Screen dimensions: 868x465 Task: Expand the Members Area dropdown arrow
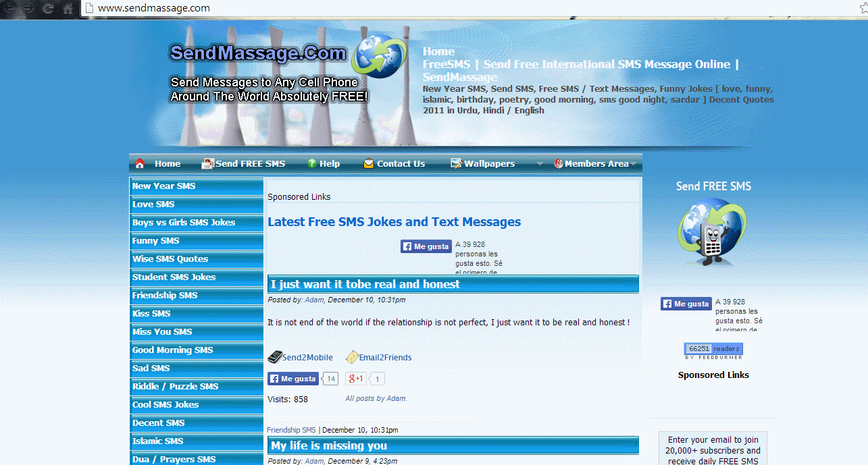[x=634, y=163]
